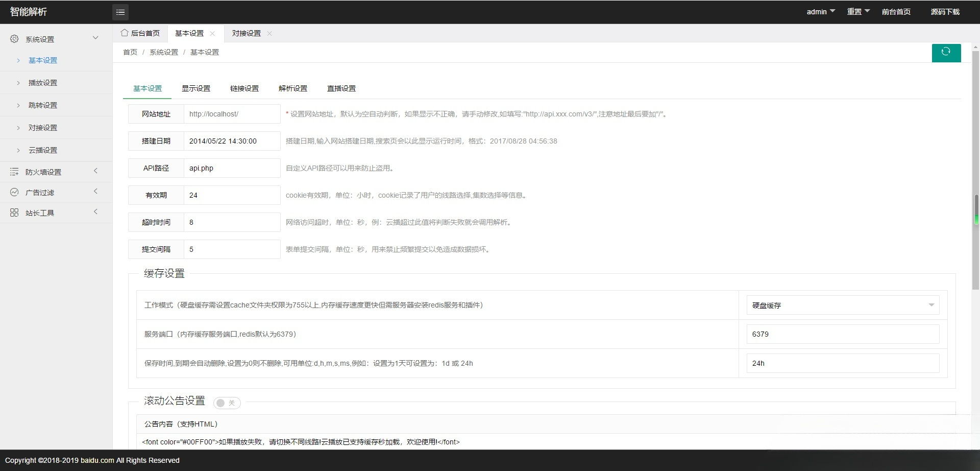Viewport: 980px width, 471px height.
Task: Open the admin account dropdown
Action: (x=820, y=11)
